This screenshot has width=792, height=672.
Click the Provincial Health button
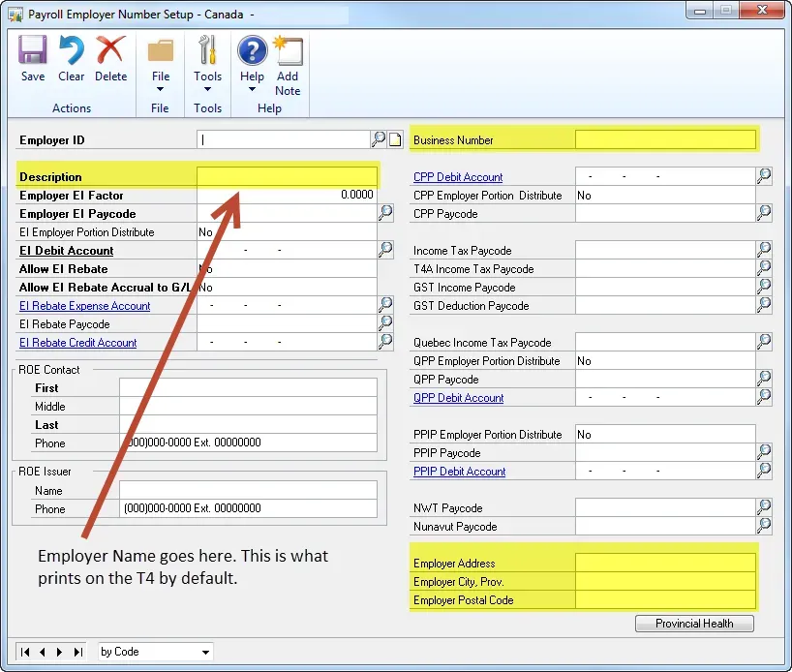(x=694, y=624)
